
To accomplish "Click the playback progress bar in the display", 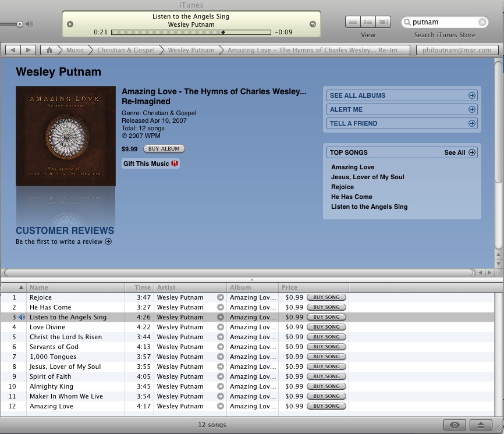I will coord(191,33).
